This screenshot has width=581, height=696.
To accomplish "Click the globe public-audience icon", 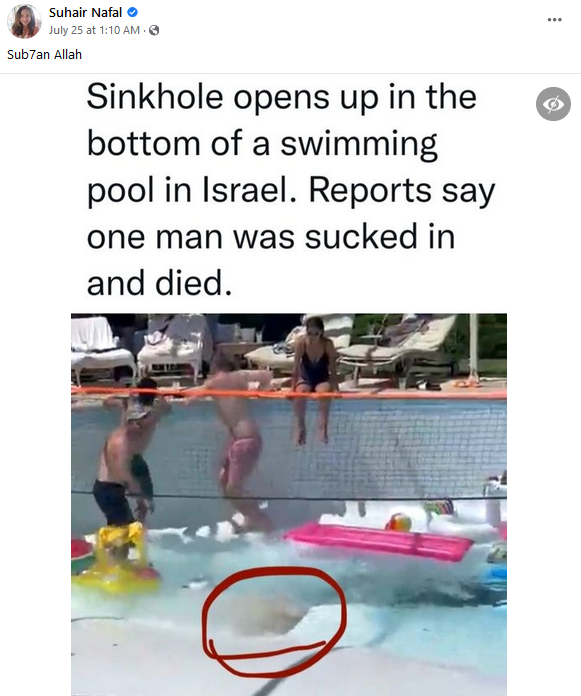I will tap(154, 30).
